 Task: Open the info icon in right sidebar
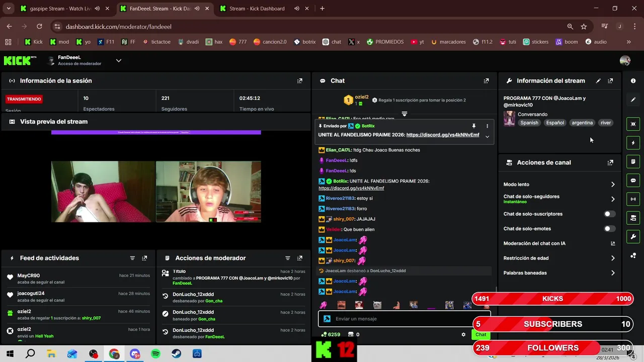coord(633,80)
